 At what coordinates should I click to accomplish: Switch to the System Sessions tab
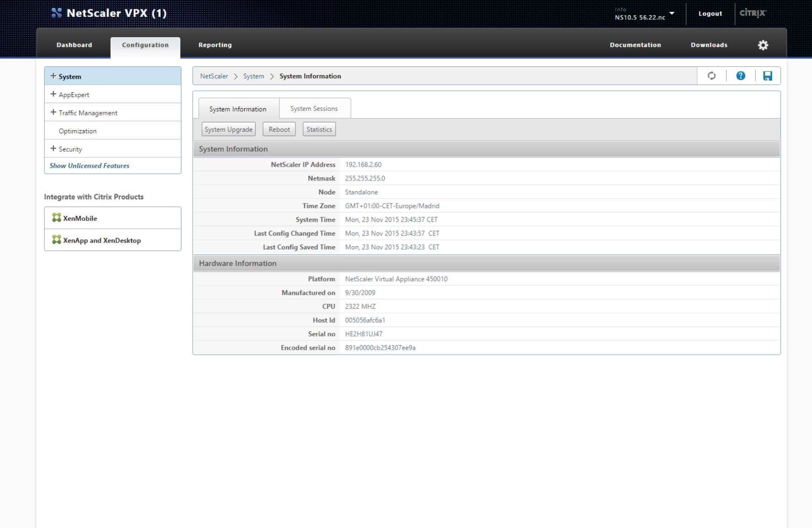click(314, 108)
